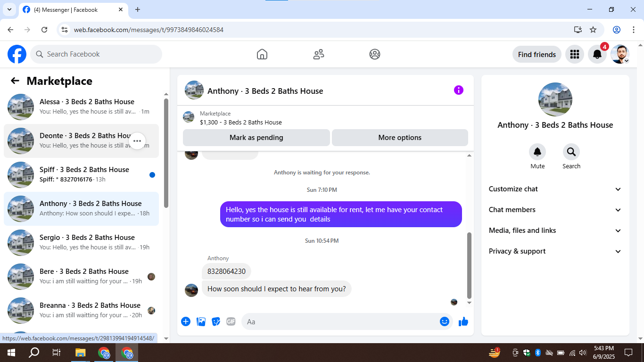Open three-dot options on Deonte conversation

click(x=137, y=141)
